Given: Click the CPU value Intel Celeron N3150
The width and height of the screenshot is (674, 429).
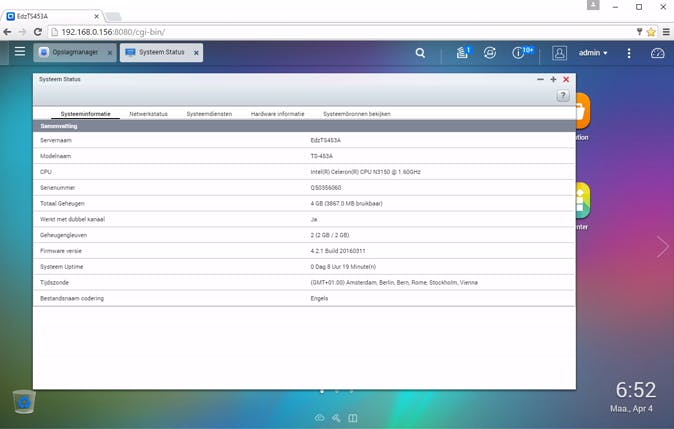Looking at the screenshot, I should (365, 172).
